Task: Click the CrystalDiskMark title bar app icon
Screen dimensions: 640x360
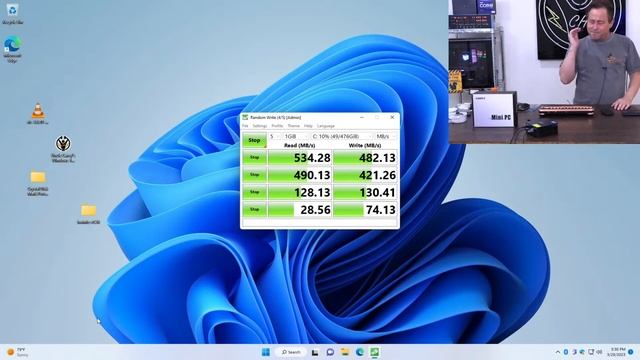Action: click(245, 117)
